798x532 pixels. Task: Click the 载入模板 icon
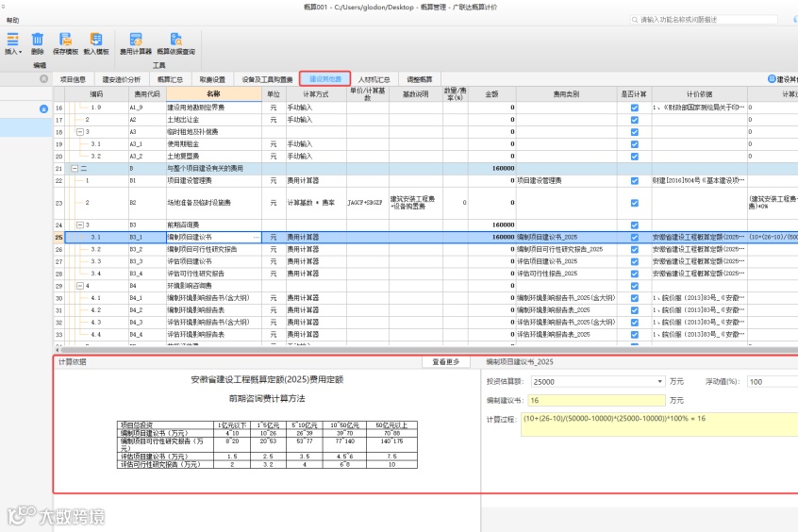pyautogui.click(x=95, y=40)
